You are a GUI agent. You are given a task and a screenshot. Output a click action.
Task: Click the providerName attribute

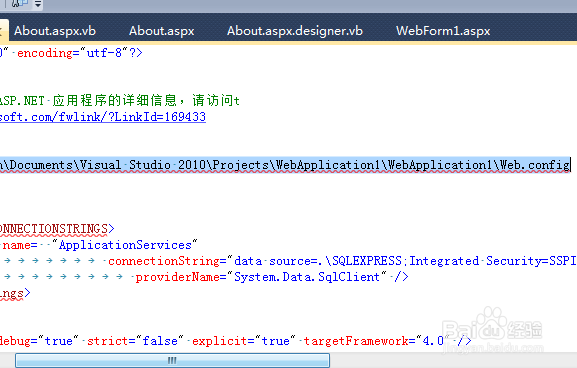177,277
